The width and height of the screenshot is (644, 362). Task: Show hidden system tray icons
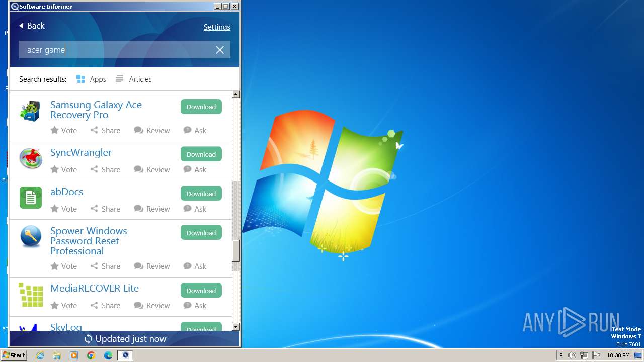(561, 355)
